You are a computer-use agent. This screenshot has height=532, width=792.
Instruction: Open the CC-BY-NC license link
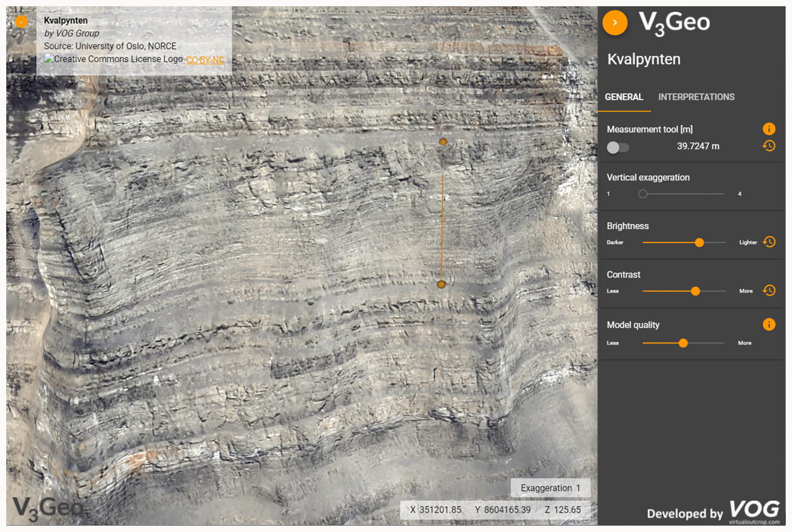pos(205,60)
